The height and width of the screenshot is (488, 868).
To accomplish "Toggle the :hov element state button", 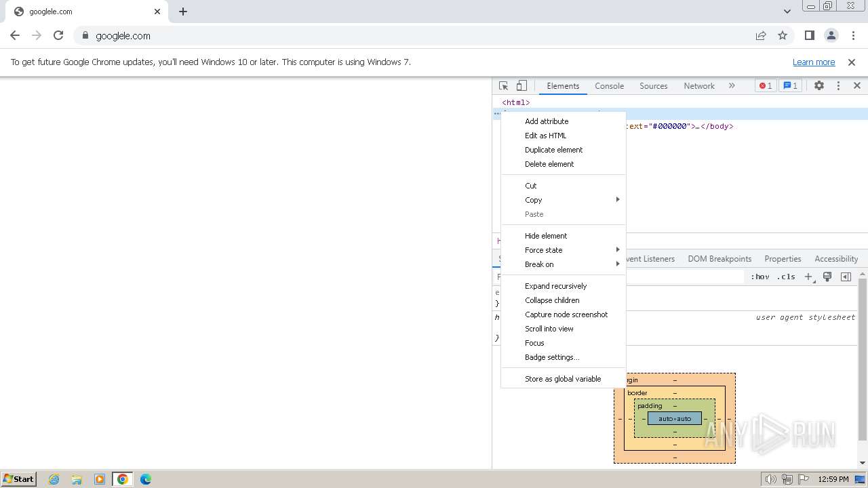I will click(x=759, y=277).
